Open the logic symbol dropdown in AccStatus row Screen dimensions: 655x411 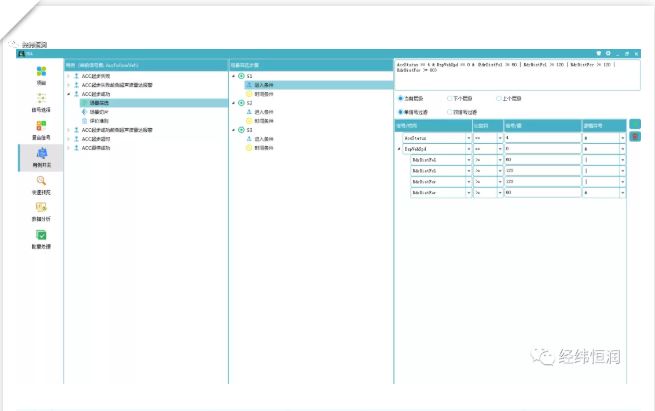[622, 138]
